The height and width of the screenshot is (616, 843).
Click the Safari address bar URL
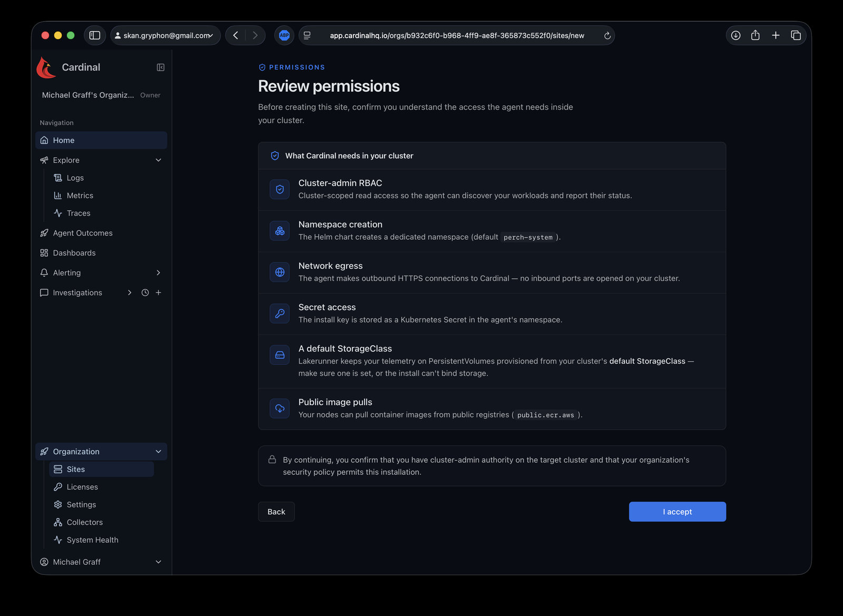coord(457,35)
